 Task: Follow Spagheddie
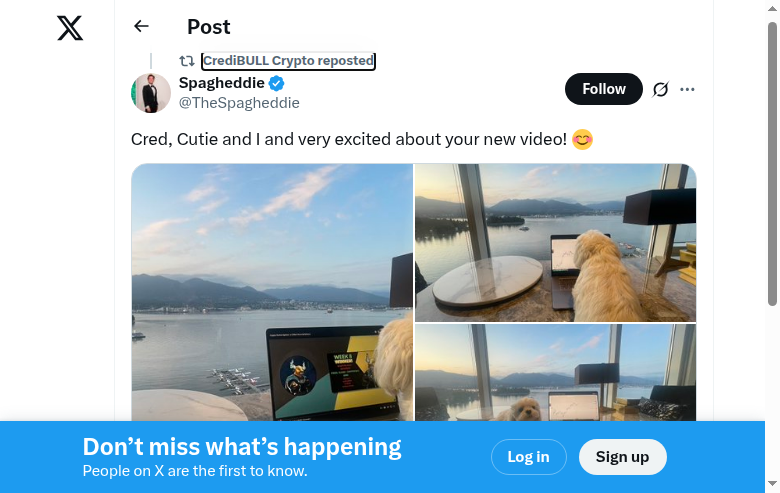point(604,89)
